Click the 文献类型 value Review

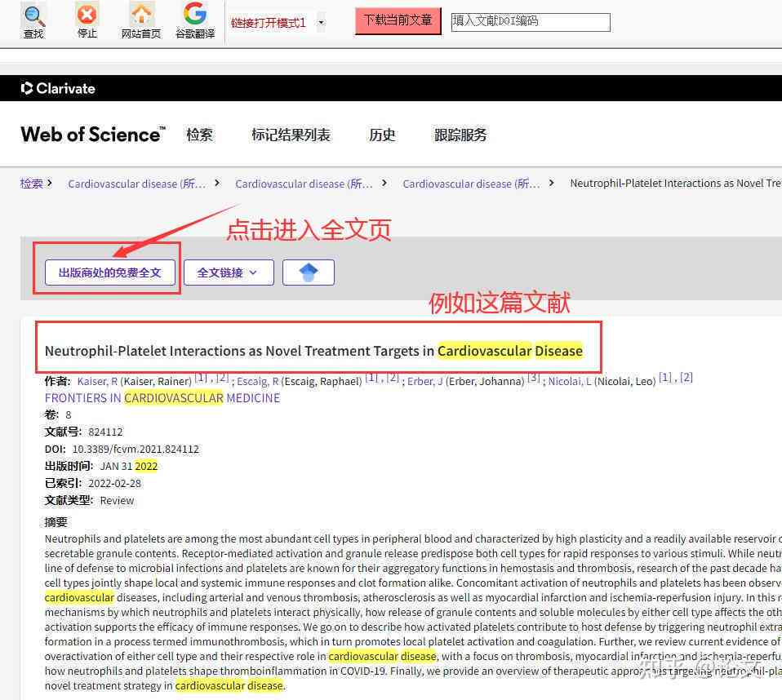(117, 501)
